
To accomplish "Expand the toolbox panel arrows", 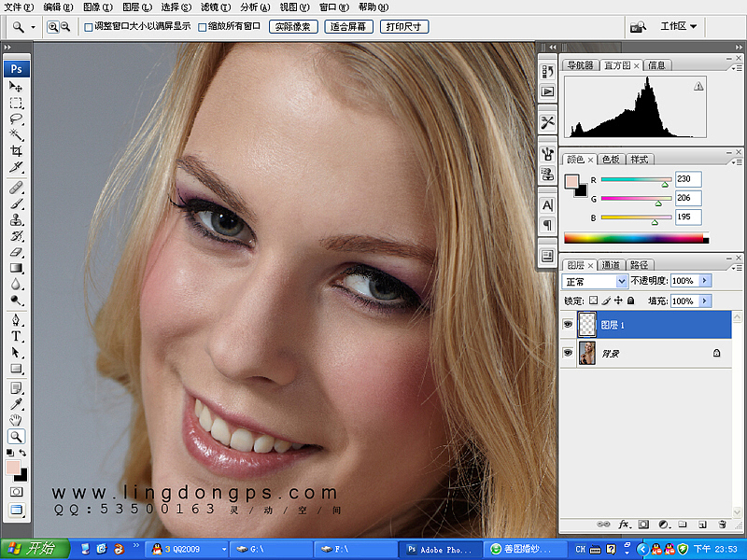I will 7,48.
